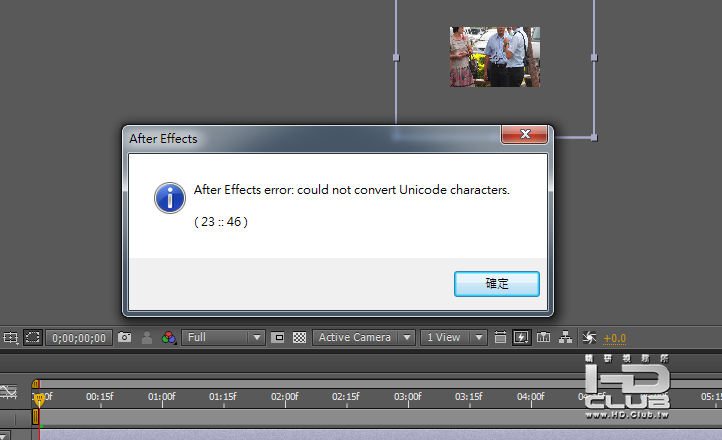Click the current time field 0;00;00;00
722x440 pixels.
pyautogui.click(x=79, y=338)
